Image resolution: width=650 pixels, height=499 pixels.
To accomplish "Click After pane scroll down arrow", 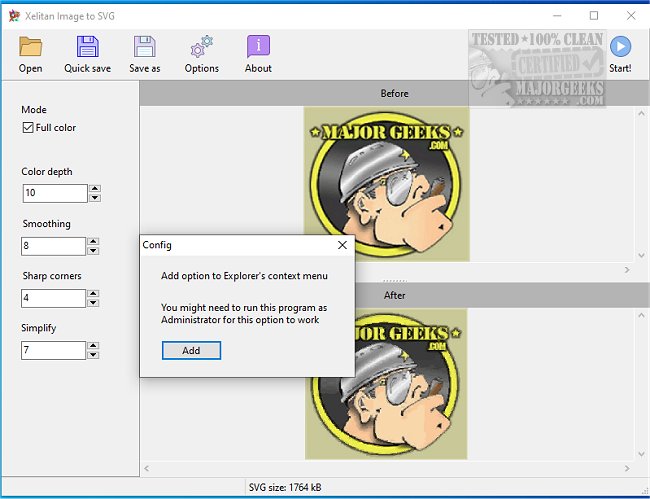I will [x=641, y=455].
